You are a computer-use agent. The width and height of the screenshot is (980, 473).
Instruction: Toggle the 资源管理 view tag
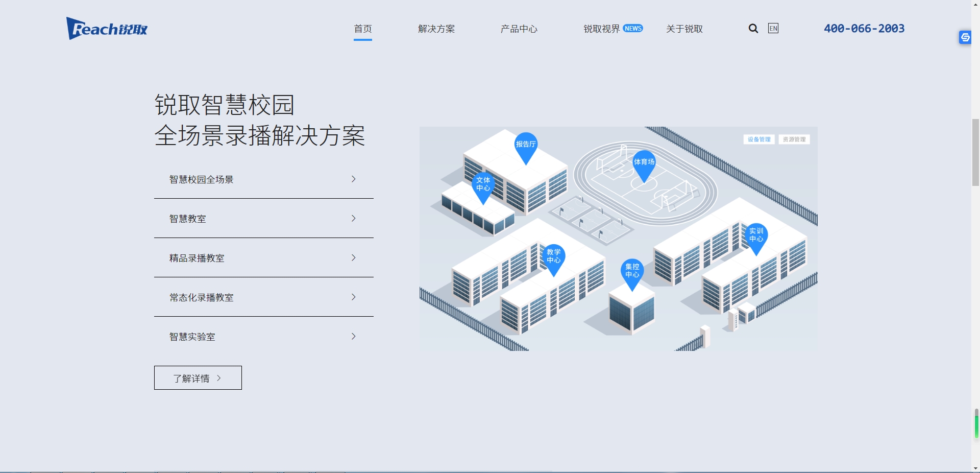pyautogui.click(x=794, y=139)
